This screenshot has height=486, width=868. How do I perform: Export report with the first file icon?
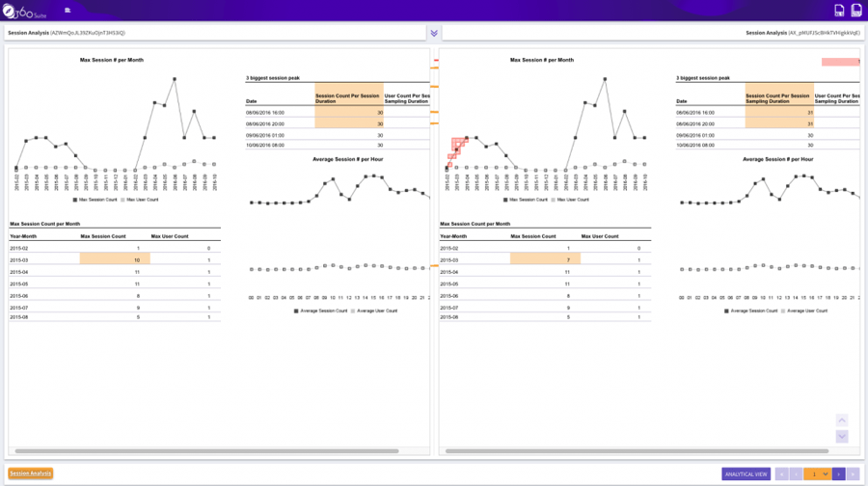tap(839, 11)
